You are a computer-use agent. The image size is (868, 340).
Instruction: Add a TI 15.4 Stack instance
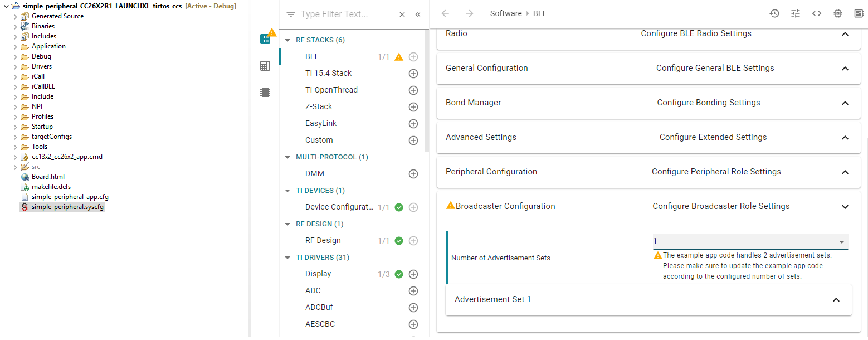[x=413, y=74]
